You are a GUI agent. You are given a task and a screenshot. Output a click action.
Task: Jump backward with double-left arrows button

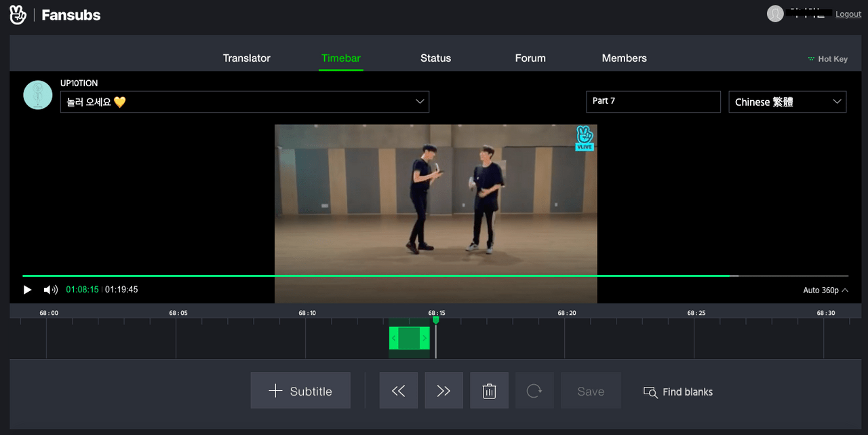(399, 391)
